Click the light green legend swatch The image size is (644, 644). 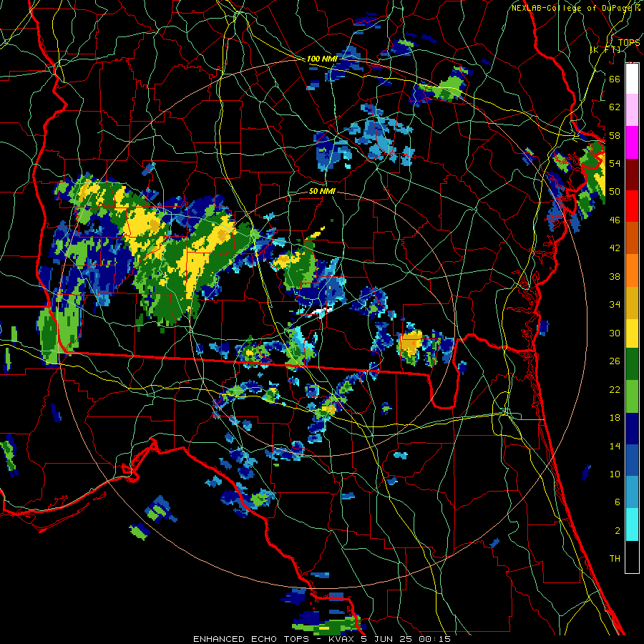pos(632,396)
